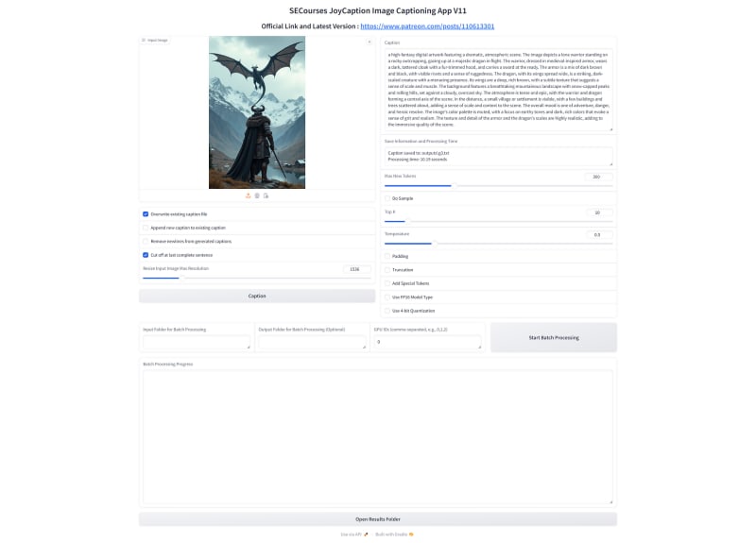Screen dimensions: 756x543
Task: Enable Append new caption to existing caption
Action: click(146, 228)
